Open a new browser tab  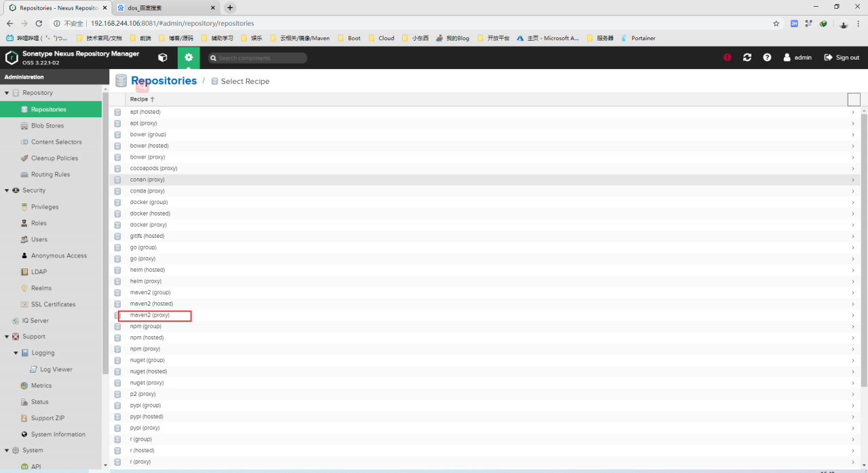(230, 7)
